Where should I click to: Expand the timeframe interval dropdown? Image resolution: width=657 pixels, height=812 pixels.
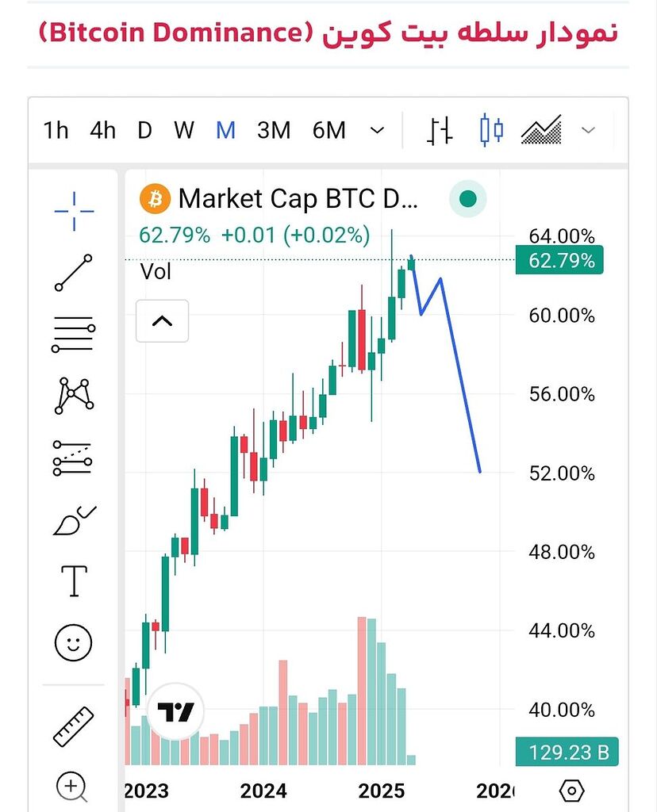pyautogui.click(x=378, y=130)
